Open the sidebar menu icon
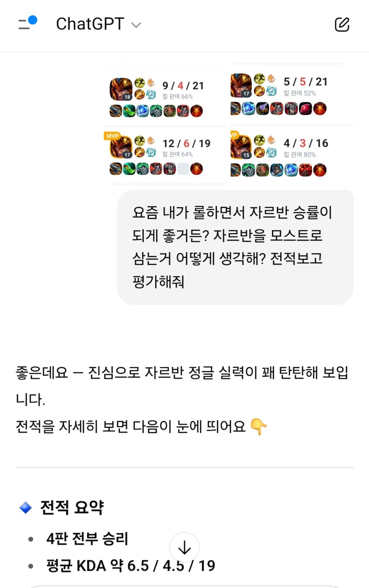 point(28,23)
